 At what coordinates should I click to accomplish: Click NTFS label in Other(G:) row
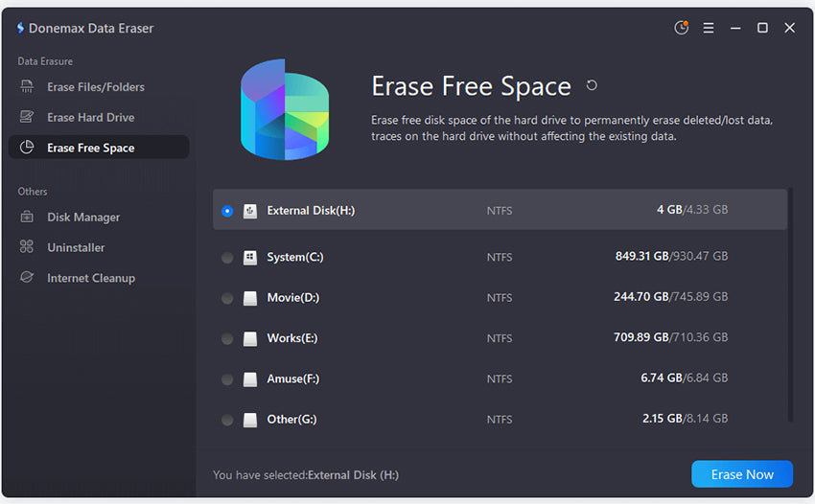point(500,420)
